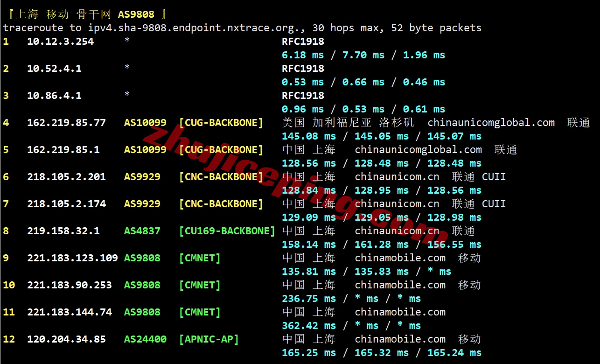Click AS9808 on the 221.183.123.109 row
Viewport: 600px width, 364px height.
[142, 258]
